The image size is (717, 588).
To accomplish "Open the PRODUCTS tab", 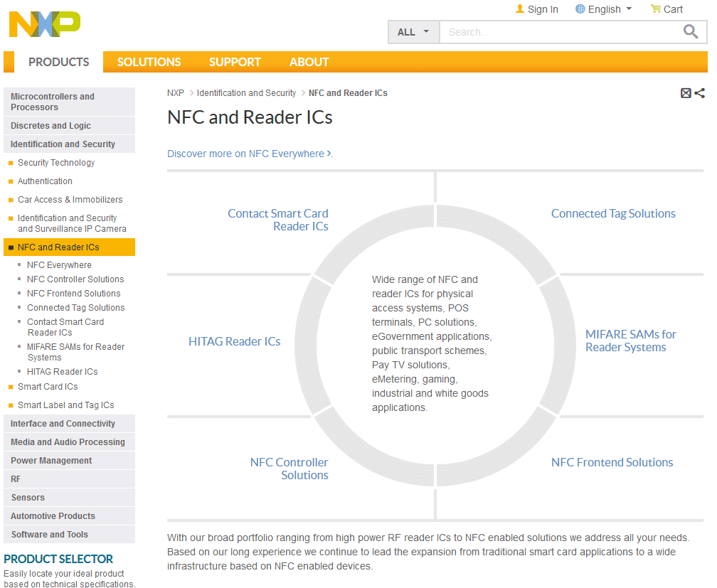I will [x=58, y=62].
